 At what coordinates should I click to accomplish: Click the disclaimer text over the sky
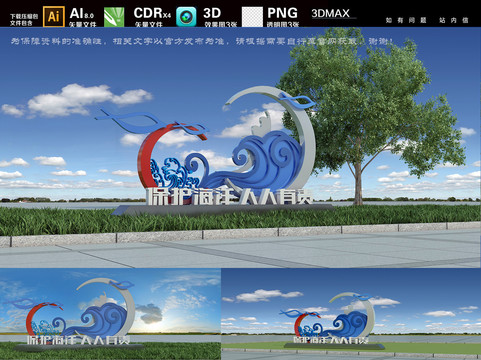202,41
